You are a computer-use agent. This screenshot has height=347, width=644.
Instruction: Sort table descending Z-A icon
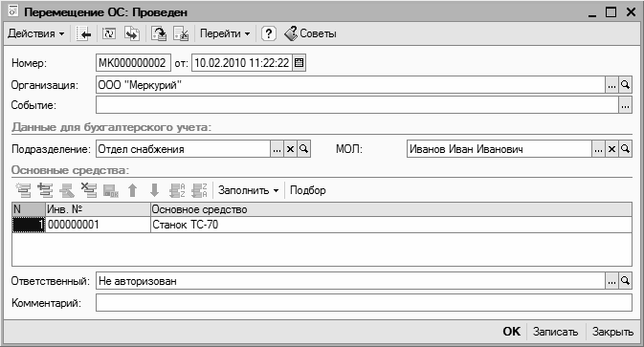199,190
